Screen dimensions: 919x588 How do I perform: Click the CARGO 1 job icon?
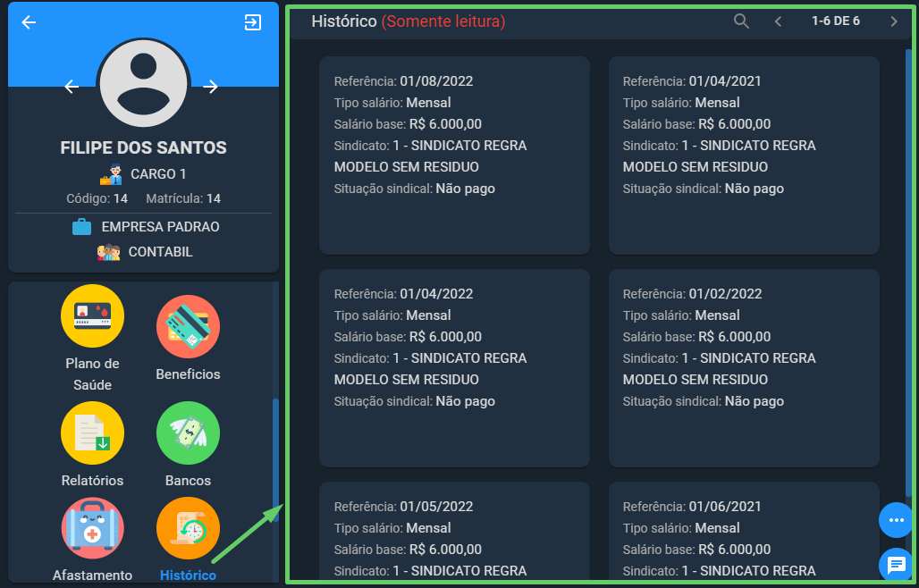[x=111, y=174]
